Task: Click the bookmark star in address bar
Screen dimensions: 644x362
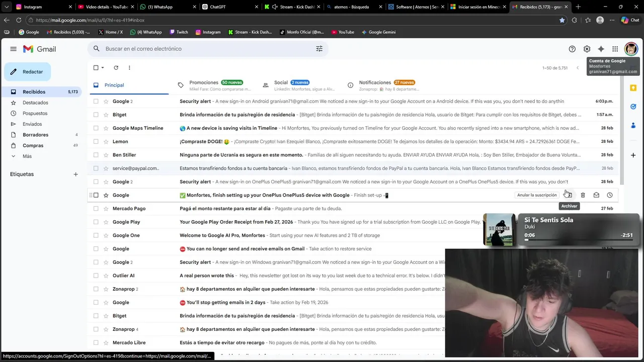Action: (x=562, y=20)
